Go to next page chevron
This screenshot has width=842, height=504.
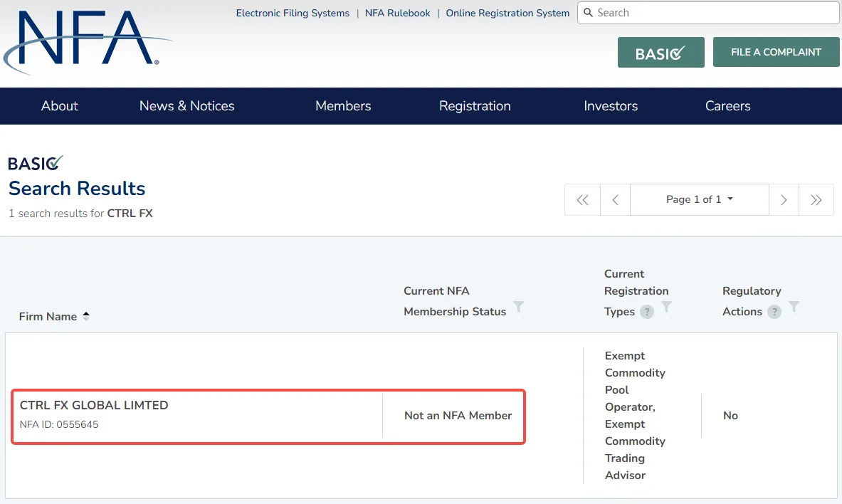[784, 200]
